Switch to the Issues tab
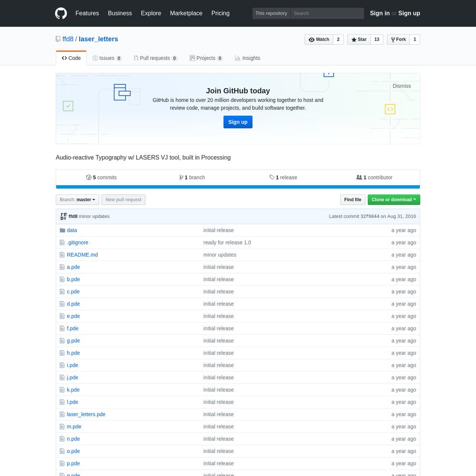This screenshot has width=476, height=476. (107, 58)
